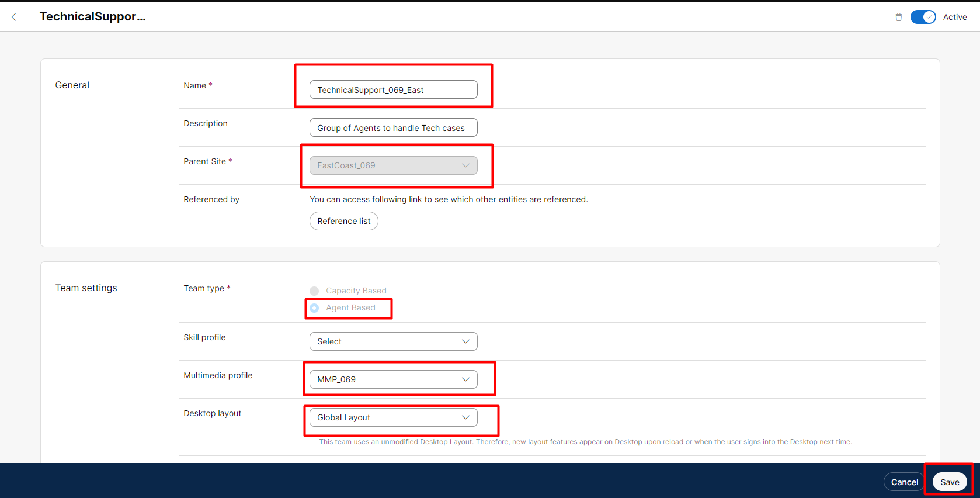
Task: Select the Agent Based radio button
Action: (314, 307)
